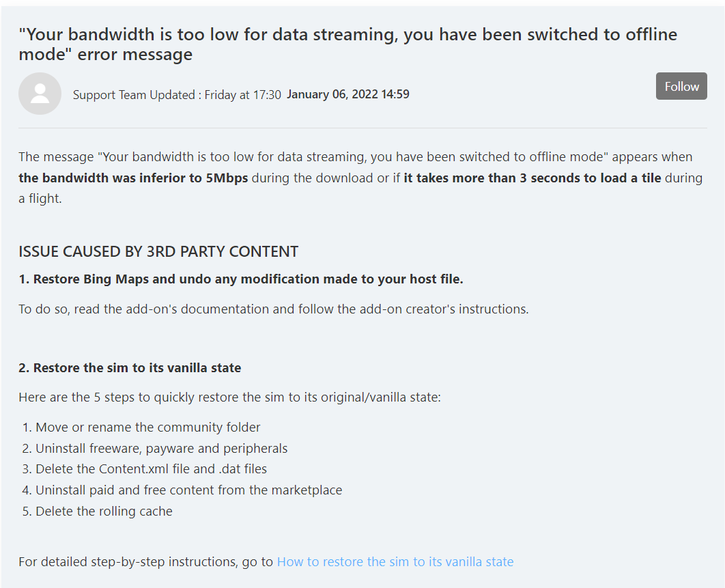Click the 'read the add-on's documentation' sentence
725x588 pixels.
(x=273, y=309)
